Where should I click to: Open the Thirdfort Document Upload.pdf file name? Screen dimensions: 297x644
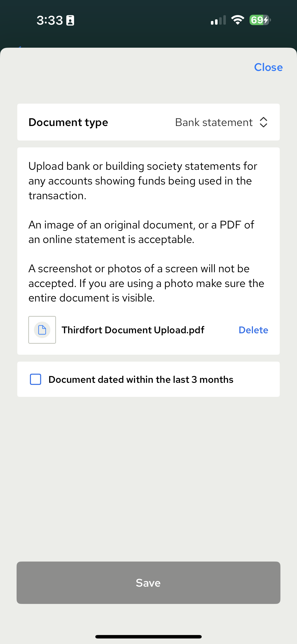tap(133, 330)
